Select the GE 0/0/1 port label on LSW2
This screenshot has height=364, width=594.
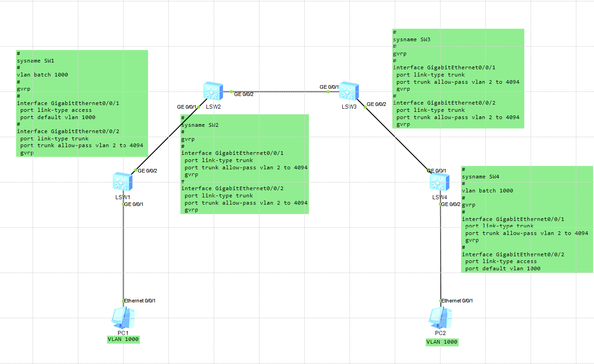186,107
